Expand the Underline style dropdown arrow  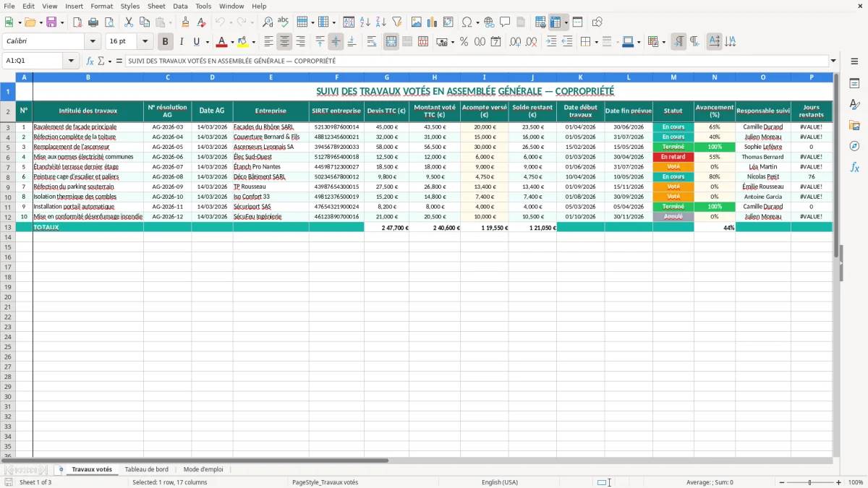[207, 42]
